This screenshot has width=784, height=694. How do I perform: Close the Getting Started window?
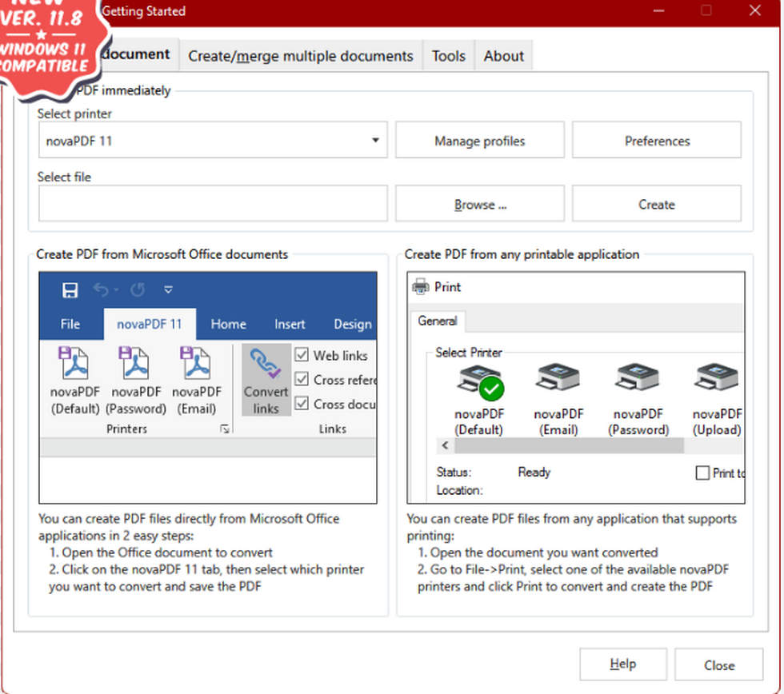755,10
